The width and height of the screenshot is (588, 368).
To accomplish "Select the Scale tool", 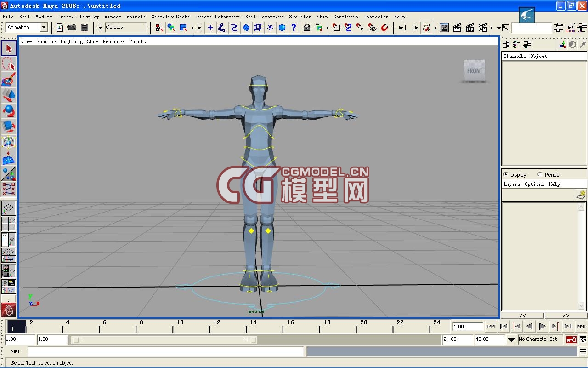I will (8, 126).
